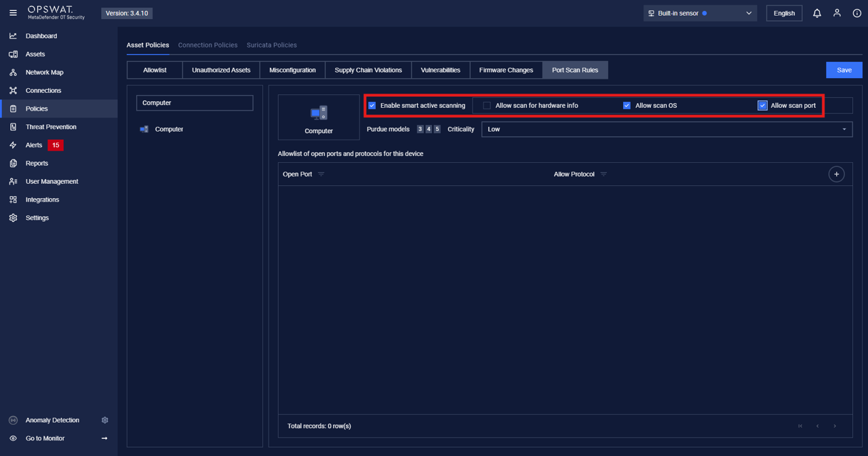Viewport: 868px width, 456px height.
Task: Click the Version: 3.4.10 label
Action: coord(127,13)
